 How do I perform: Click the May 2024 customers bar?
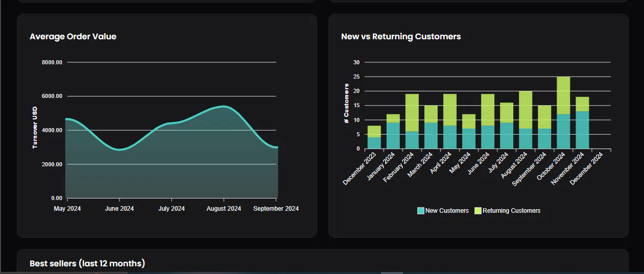click(469, 132)
